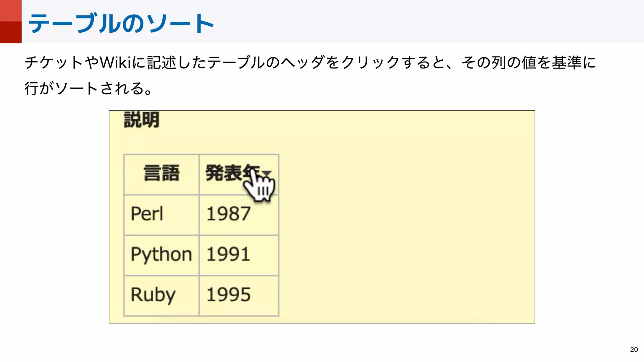Image resolution: width=644 pixels, height=362 pixels.
Task: Click the word ヘッダ in the description
Action: click(302, 62)
